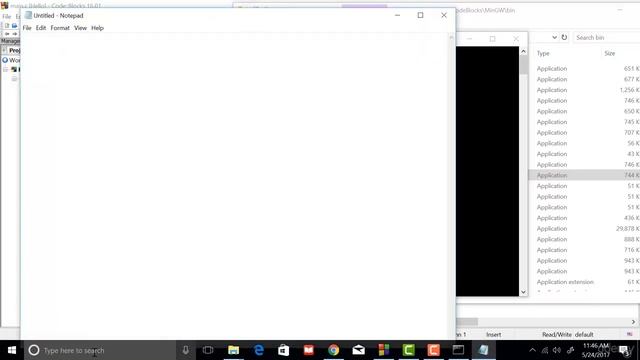Click the Notepad document icon in title bar

pos(28,15)
